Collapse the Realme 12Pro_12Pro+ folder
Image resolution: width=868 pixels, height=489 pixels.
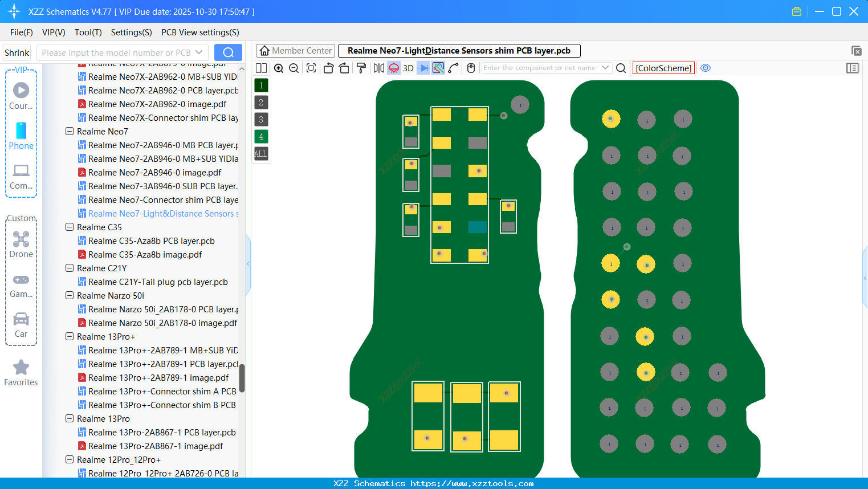pyautogui.click(x=70, y=459)
